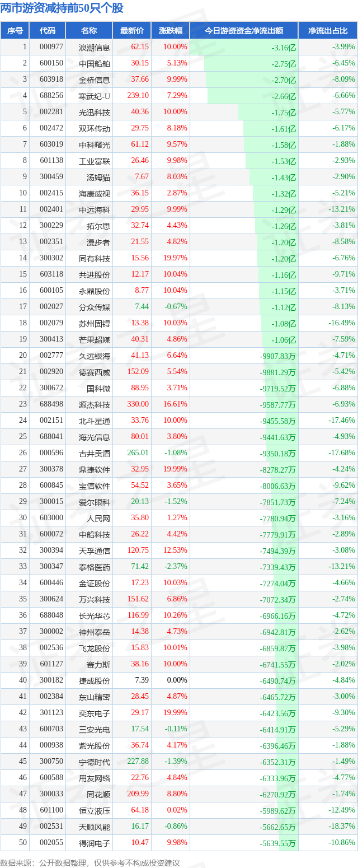Screen dimensions: 358x868
Task: Select the stock name 中船科技
Action: [95, 535]
